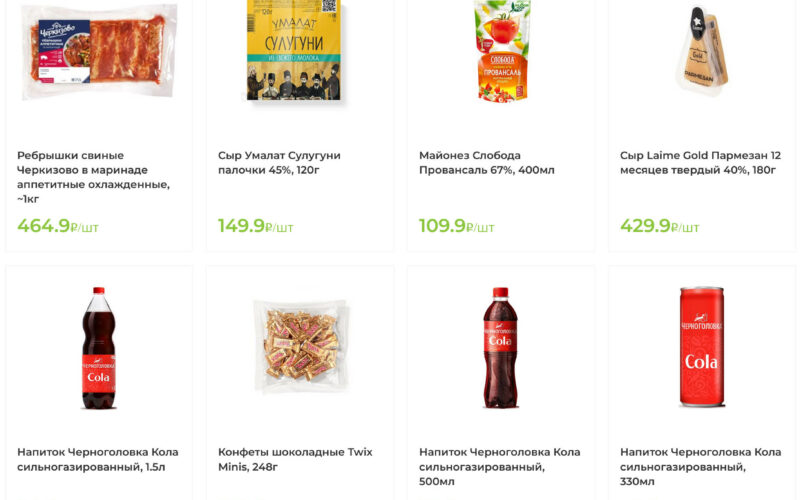Select the Laime Gold Parmesan wedge picture

[x=701, y=50]
